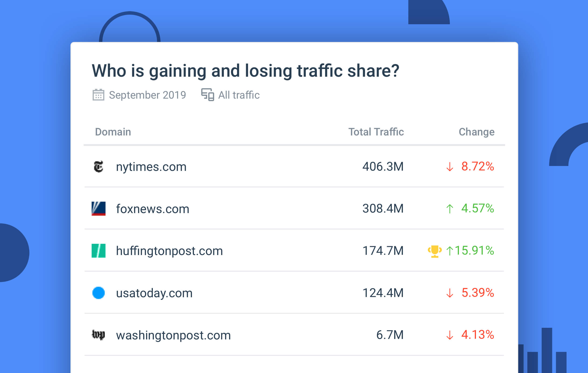This screenshot has height=373, width=588.
Task: Click the calendar icon beside September 2019
Action: click(x=98, y=95)
